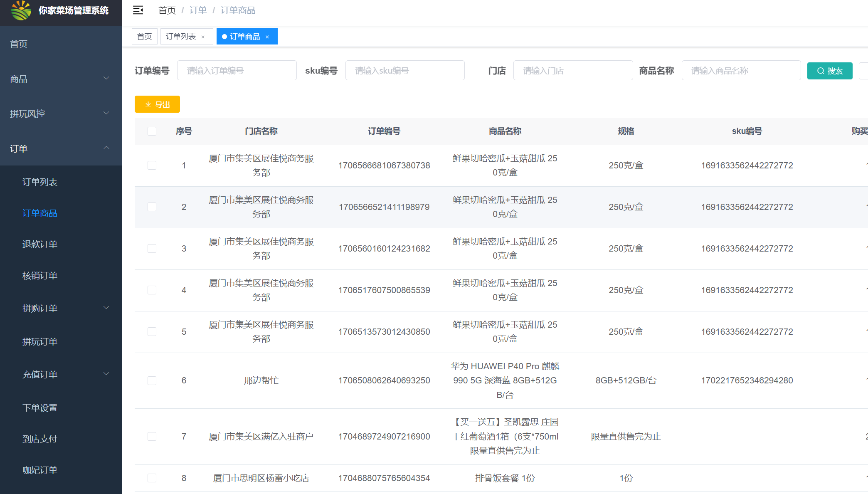This screenshot has height=494, width=868.
Task: Close the 订单列表 tab
Action: (203, 37)
